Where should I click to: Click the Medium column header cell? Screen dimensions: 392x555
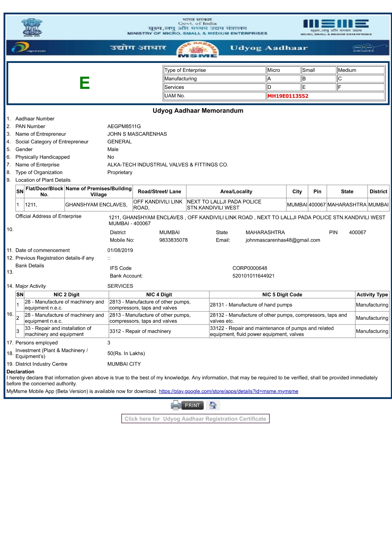coord(361,70)
